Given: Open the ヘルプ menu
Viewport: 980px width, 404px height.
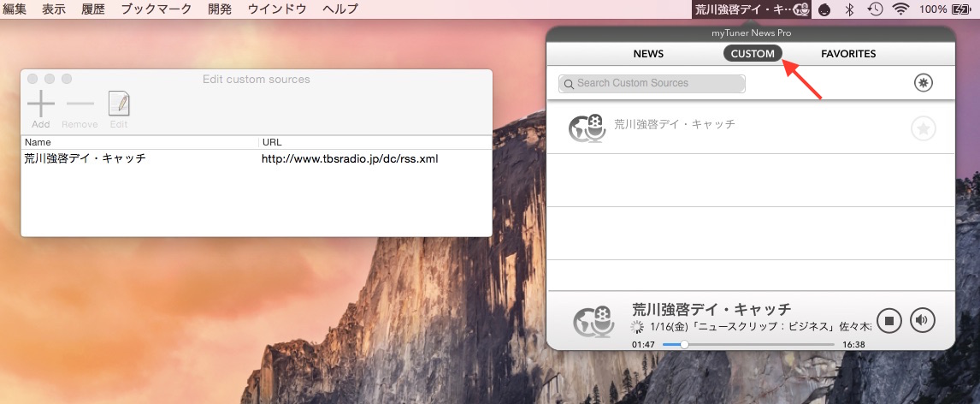Looking at the screenshot, I should [x=340, y=9].
